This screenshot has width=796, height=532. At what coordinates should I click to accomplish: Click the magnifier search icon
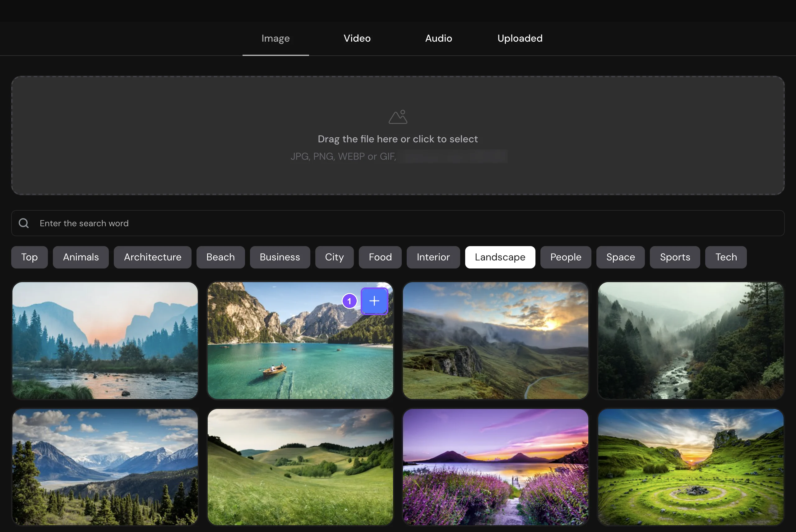23,223
